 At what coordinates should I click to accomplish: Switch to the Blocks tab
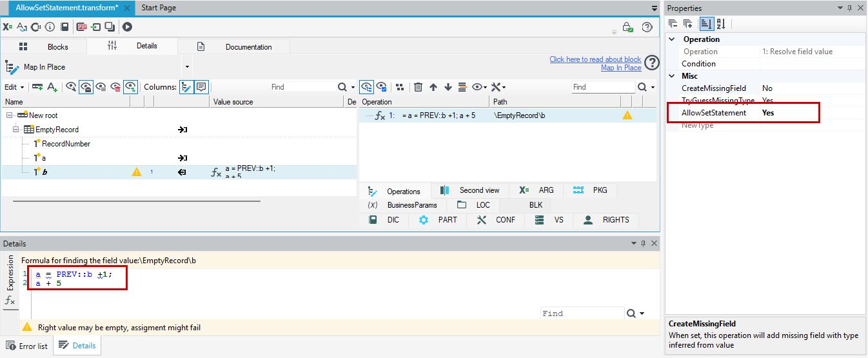pos(44,47)
